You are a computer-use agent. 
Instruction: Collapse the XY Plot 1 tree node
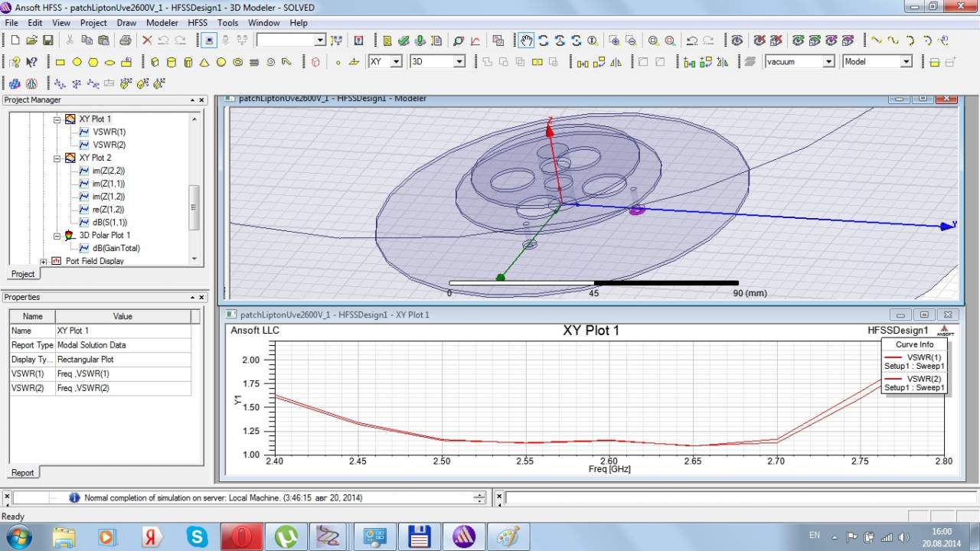click(57, 119)
